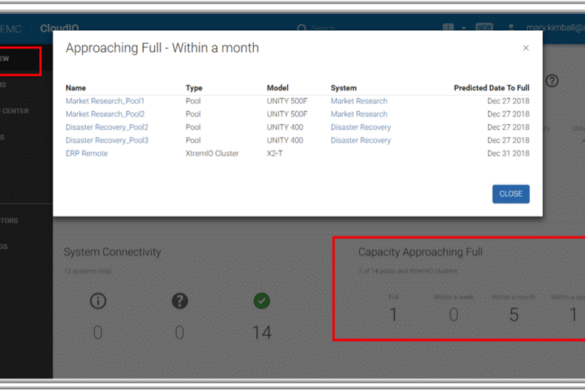This screenshot has height=390, width=585.
Task: Open the header dropdown arrow next to grid icon
Action: click(x=464, y=28)
